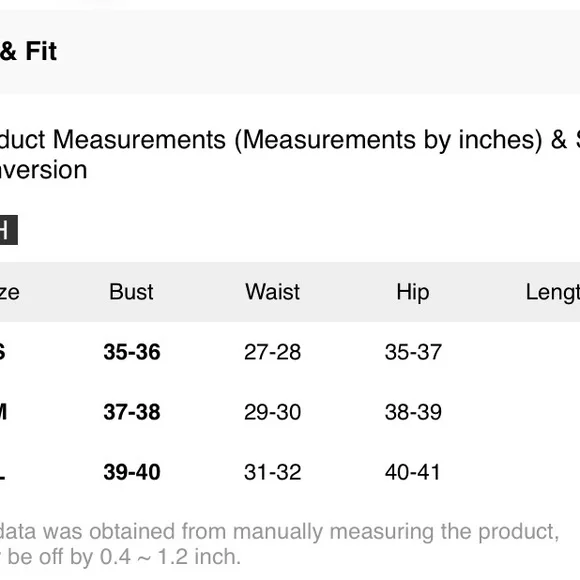Select the Product Measurements heading text
The height and width of the screenshot is (580, 580).
pos(290,155)
